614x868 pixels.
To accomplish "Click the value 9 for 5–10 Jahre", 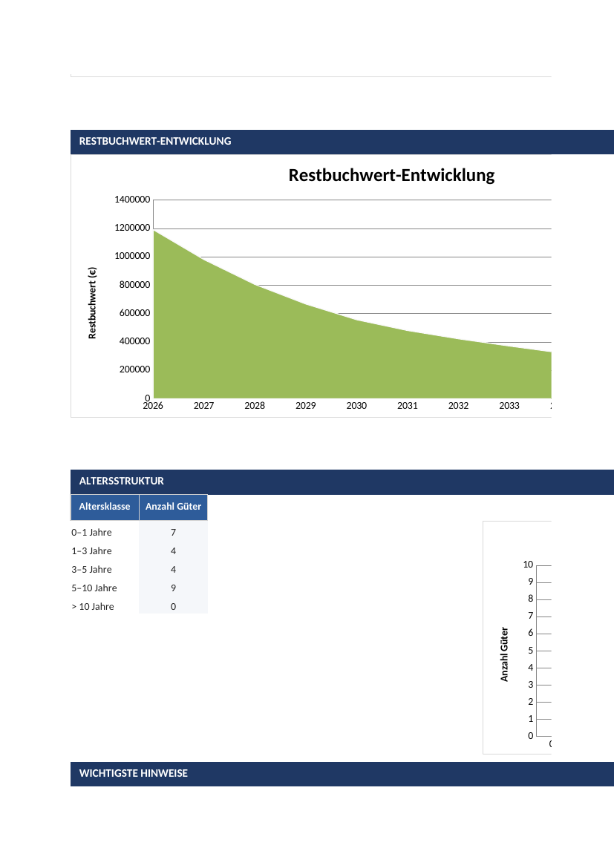I will point(174,588).
